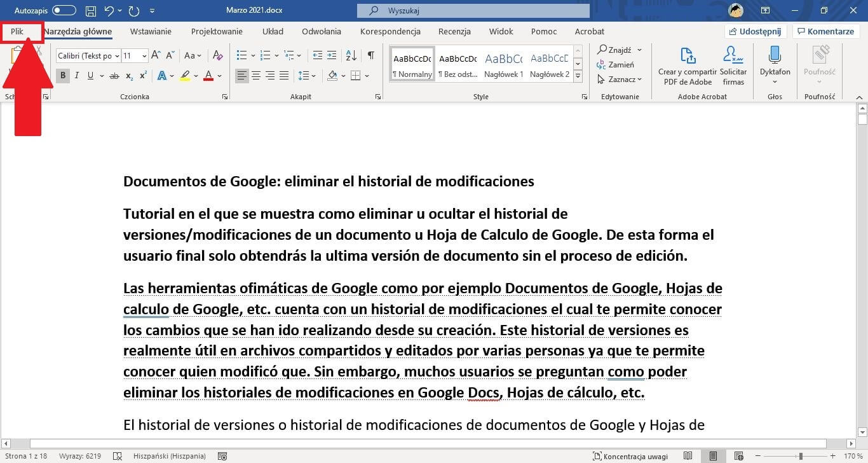Click the Decrease Indent icon
Screen dimensions: 868x463
(318, 56)
